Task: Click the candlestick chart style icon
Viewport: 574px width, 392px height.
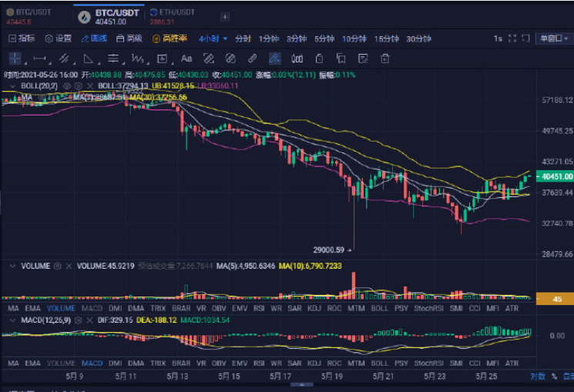Action: [x=297, y=59]
